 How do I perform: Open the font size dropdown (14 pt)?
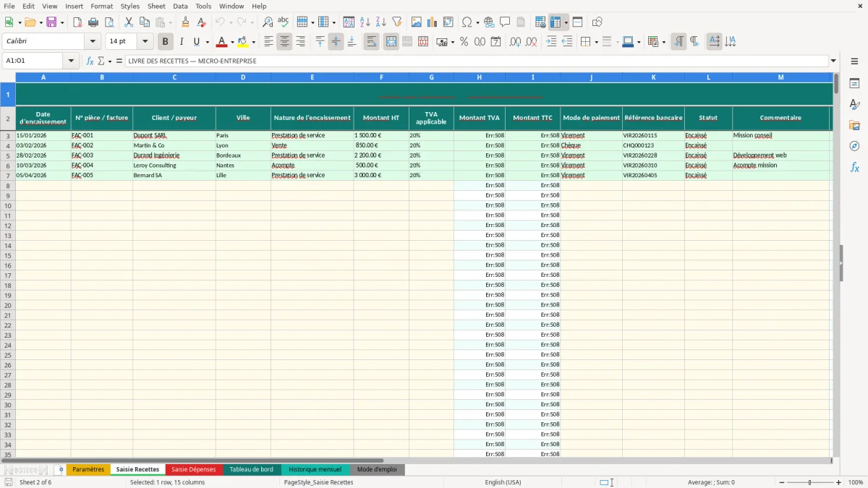pyautogui.click(x=145, y=42)
